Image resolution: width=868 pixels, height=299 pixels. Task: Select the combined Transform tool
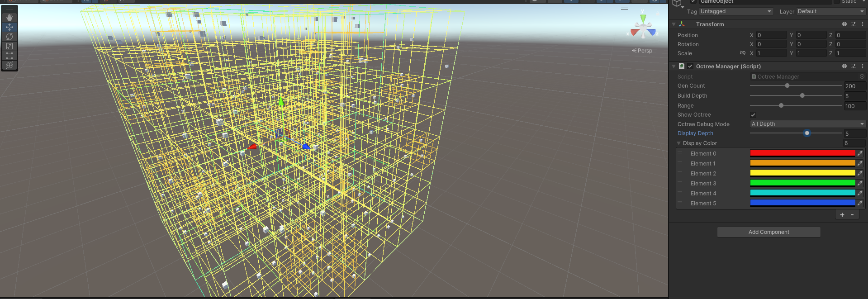pos(9,65)
